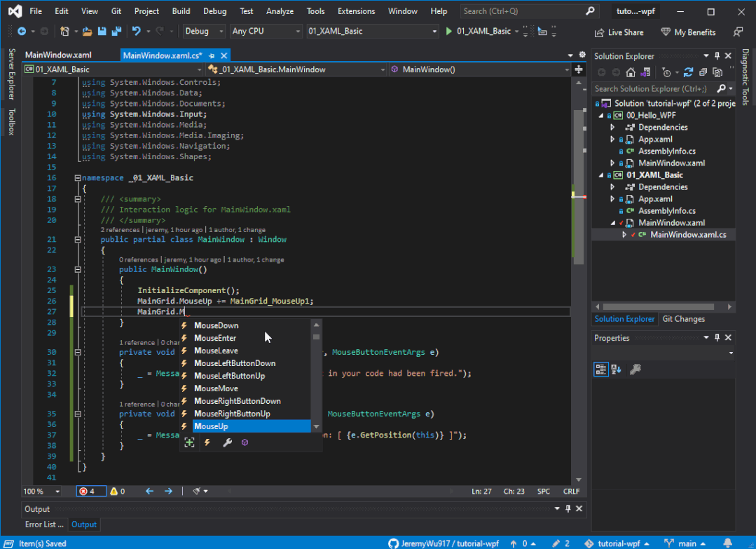This screenshot has height=549, width=756.
Task: Click the Show All Files icon
Action: click(x=717, y=72)
